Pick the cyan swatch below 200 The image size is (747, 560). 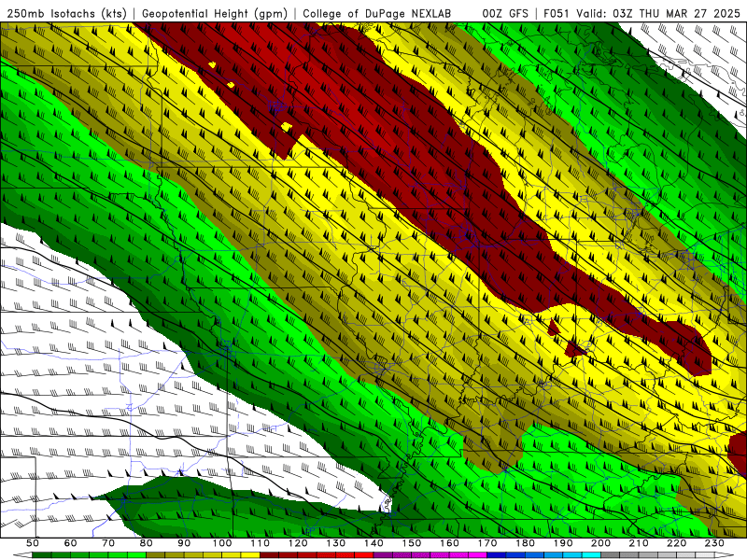coord(591,555)
